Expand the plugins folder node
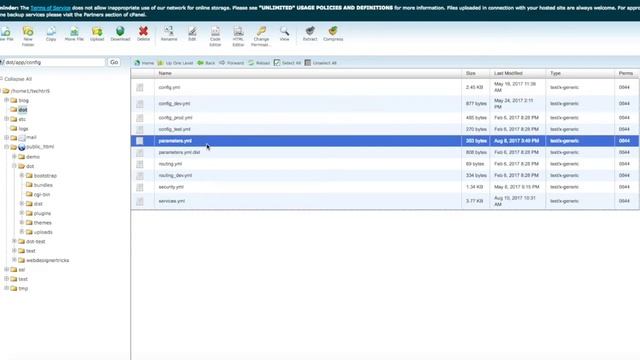This screenshot has width=640, height=360. [22, 213]
